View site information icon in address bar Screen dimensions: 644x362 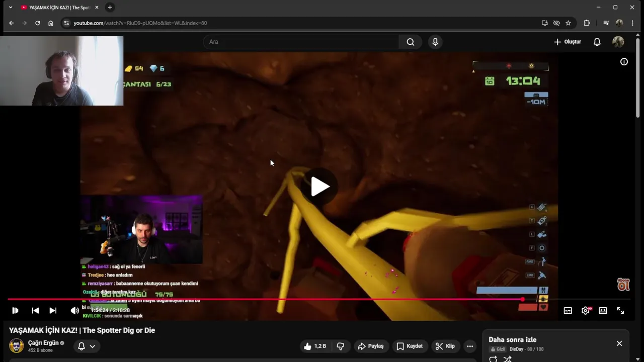click(66, 23)
